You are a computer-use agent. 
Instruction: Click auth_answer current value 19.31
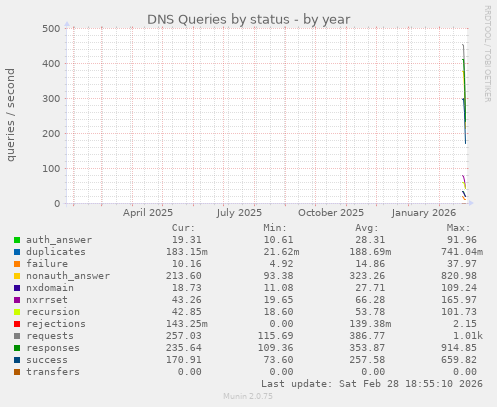coord(187,240)
